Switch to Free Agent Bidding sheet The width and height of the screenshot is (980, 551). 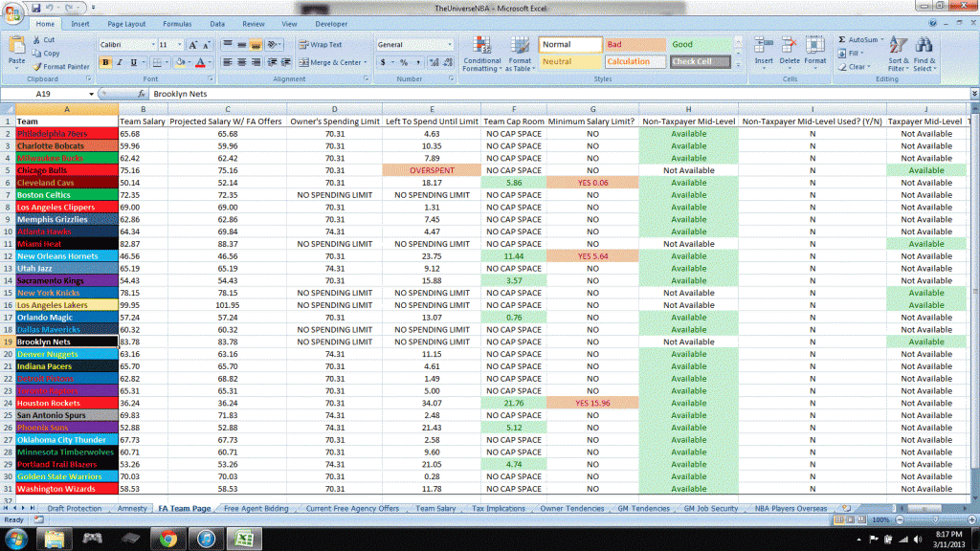coord(256,509)
